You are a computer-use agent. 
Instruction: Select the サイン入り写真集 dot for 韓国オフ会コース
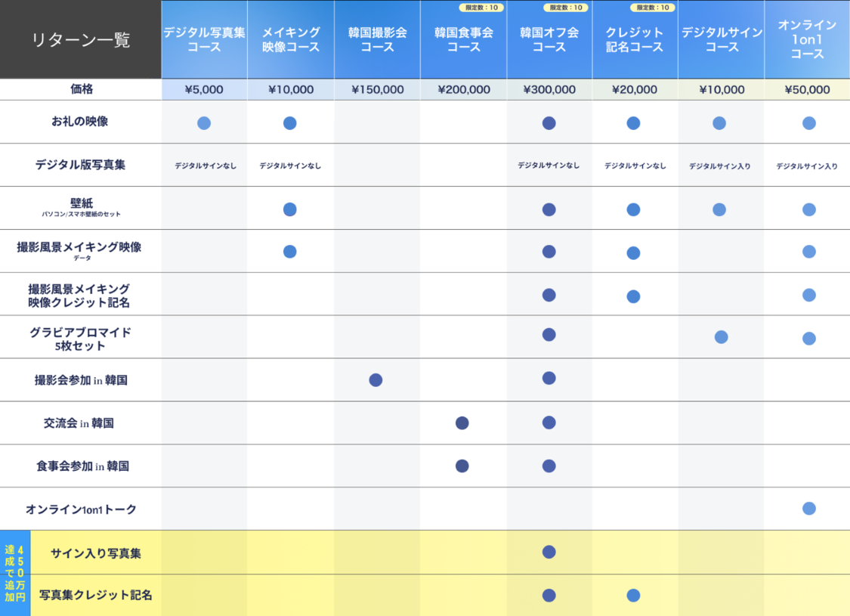click(549, 552)
